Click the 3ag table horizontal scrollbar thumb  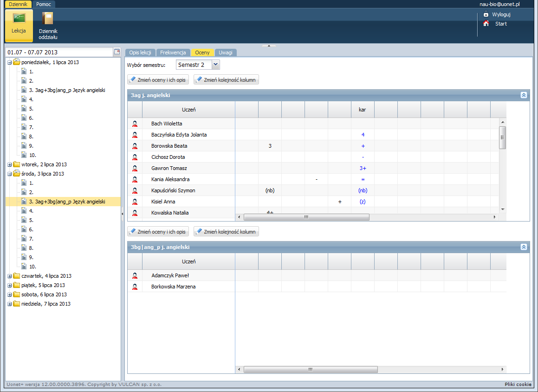point(306,217)
